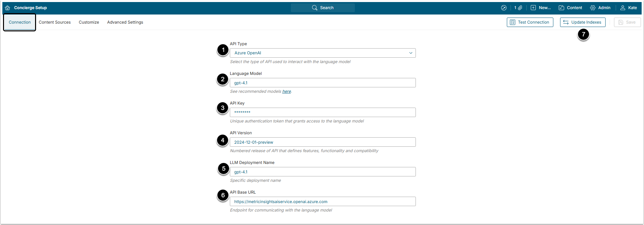Image resolution: width=644 pixels, height=225 pixels.
Task: Open the New menu plus icon
Action: tap(533, 8)
